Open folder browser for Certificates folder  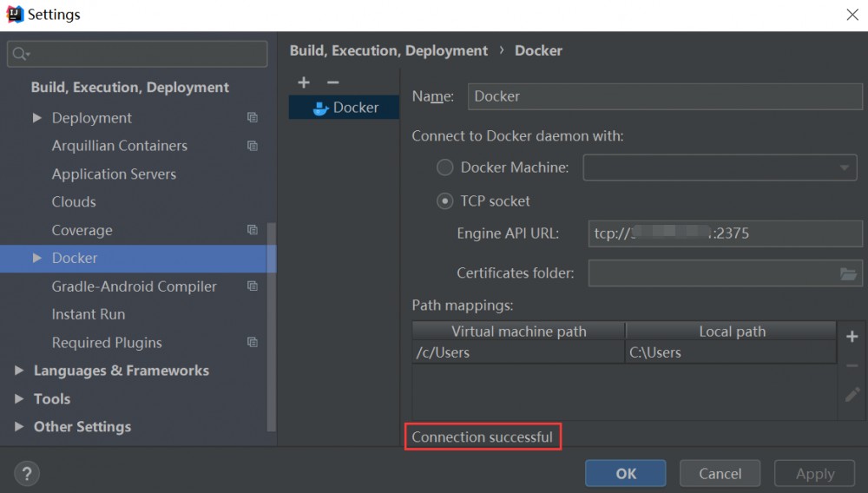pos(848,273)
